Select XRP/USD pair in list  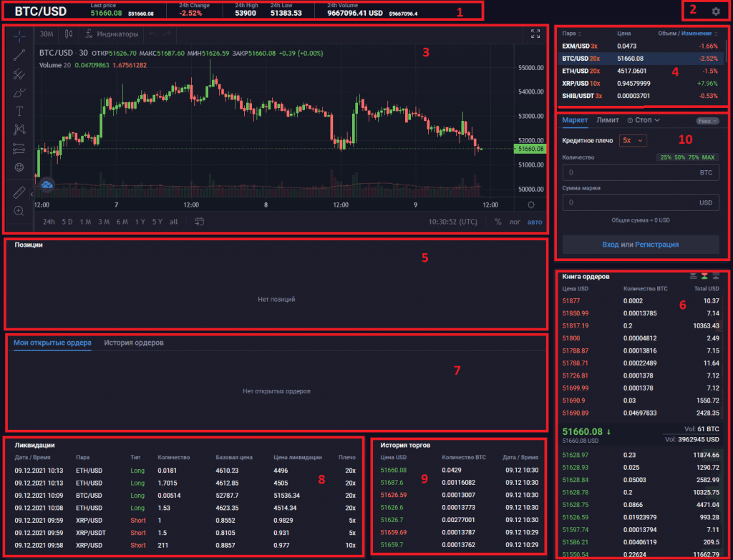[641, 84]
